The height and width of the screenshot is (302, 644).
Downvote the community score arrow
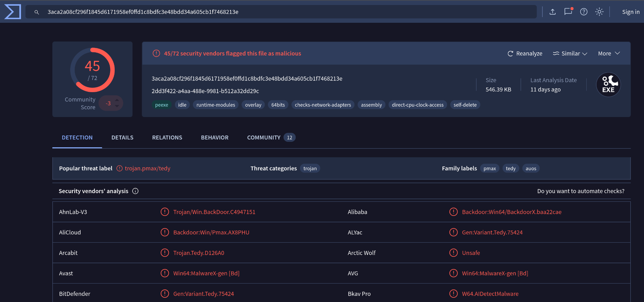[117, 106]
